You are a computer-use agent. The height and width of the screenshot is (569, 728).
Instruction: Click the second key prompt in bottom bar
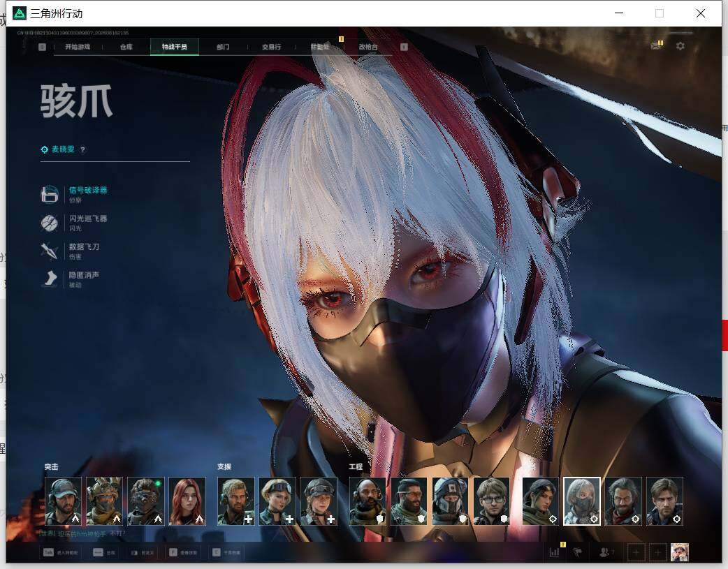point(104,552)
